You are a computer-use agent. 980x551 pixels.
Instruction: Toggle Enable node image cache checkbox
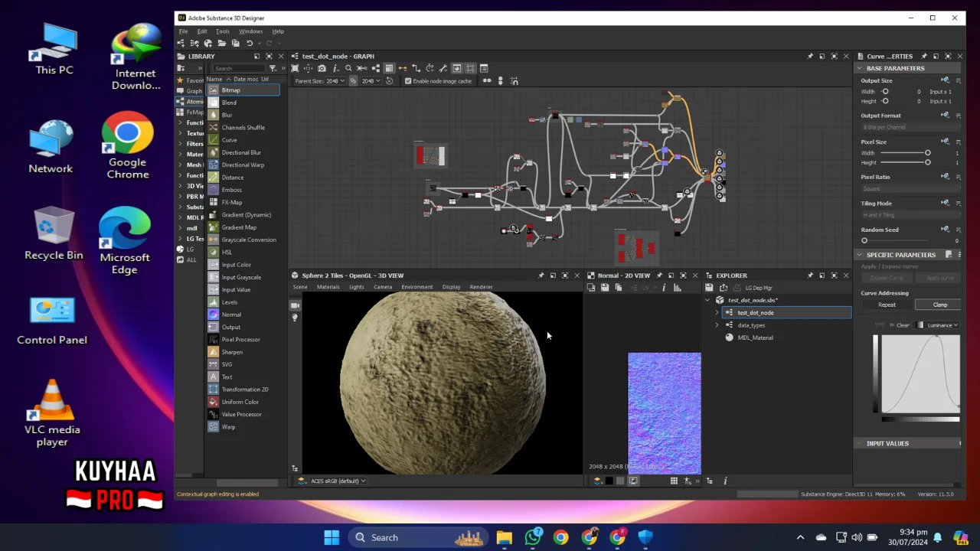[408, 80]
